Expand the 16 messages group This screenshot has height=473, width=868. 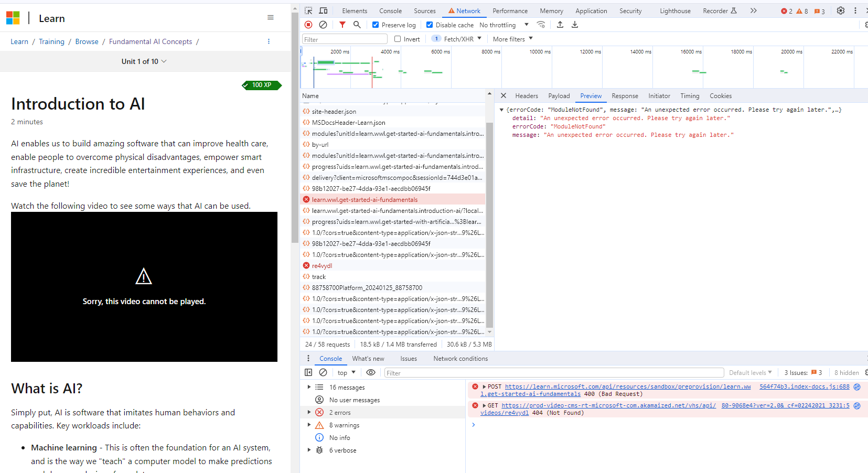pyautogui.click(x=309, y=387)
